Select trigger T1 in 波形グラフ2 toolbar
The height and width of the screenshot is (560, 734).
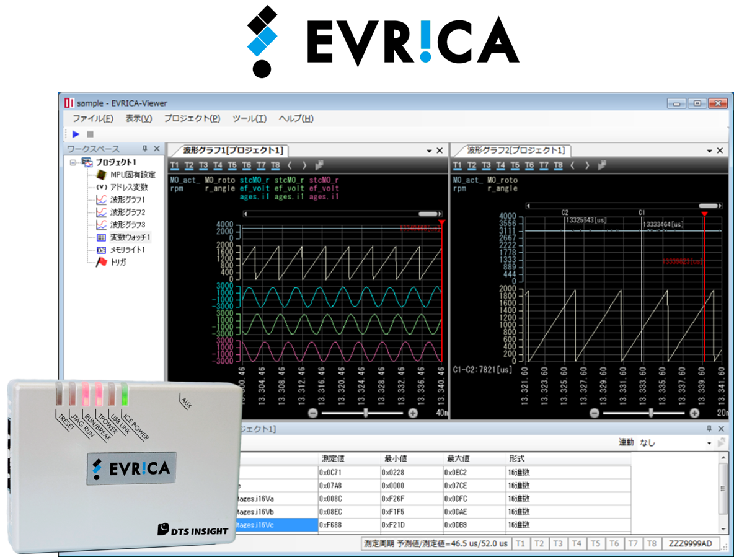point(458,165)
